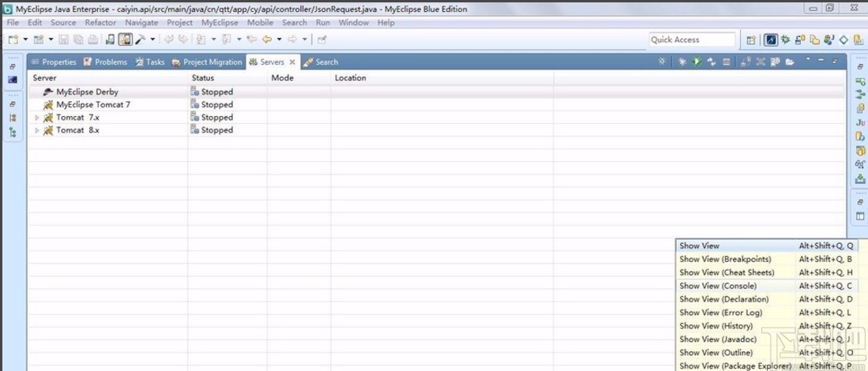Click the Restart server icon in Servers toolbar

pos(712,62)
